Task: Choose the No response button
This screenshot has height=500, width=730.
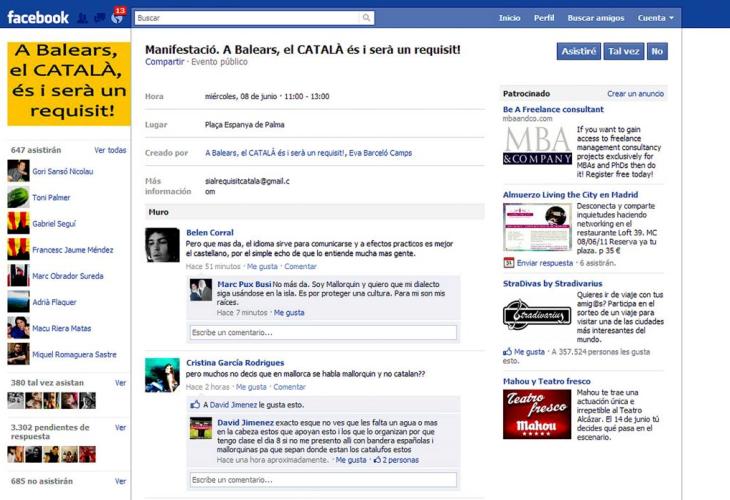Action: (x=656, y=51)
